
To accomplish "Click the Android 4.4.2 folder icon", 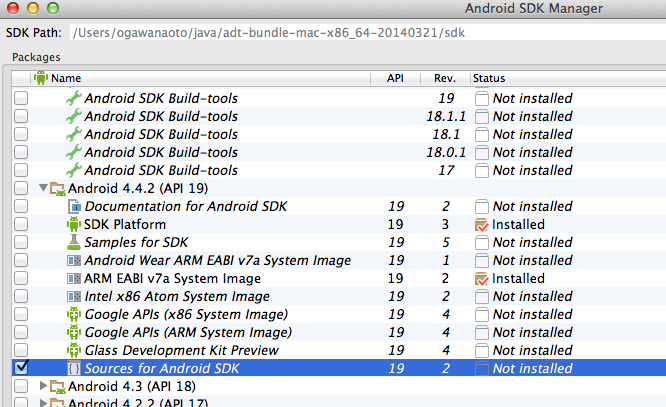I will point(57,188).
